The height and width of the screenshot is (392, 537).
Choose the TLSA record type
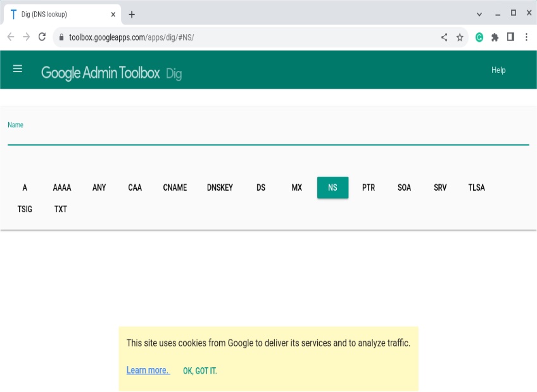click(x=476, y=187)
